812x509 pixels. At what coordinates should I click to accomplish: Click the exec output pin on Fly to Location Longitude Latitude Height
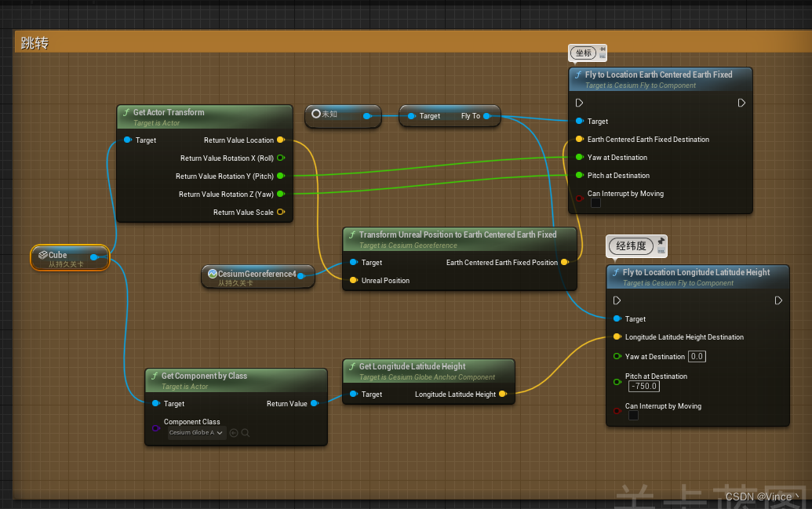click(778, 300)
